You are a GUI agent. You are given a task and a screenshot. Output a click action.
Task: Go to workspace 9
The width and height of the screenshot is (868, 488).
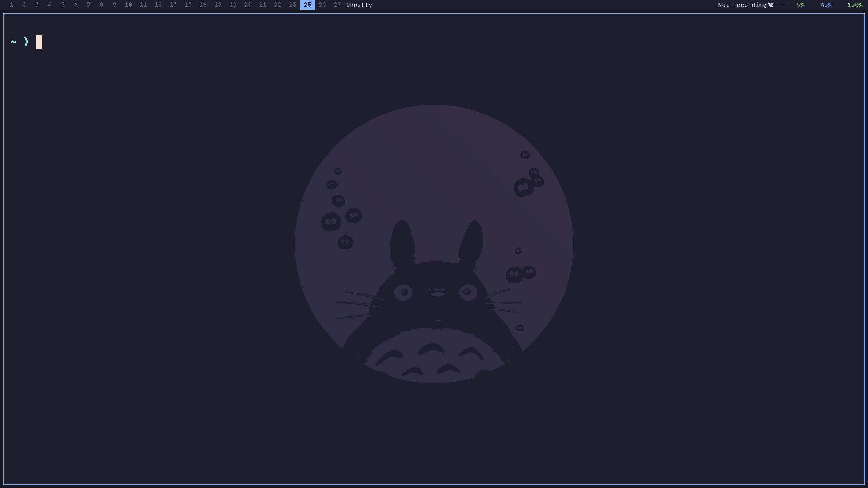click(x=114, y=5)
